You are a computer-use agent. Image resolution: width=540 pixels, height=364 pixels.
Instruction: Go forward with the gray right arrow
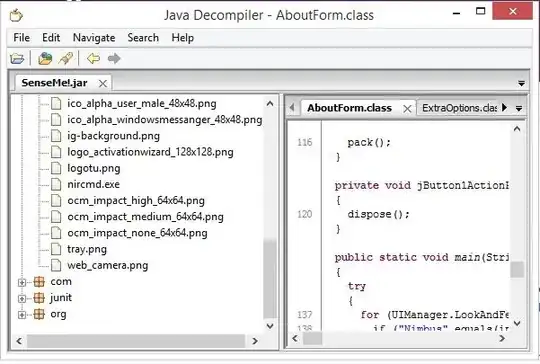[114, 59]
